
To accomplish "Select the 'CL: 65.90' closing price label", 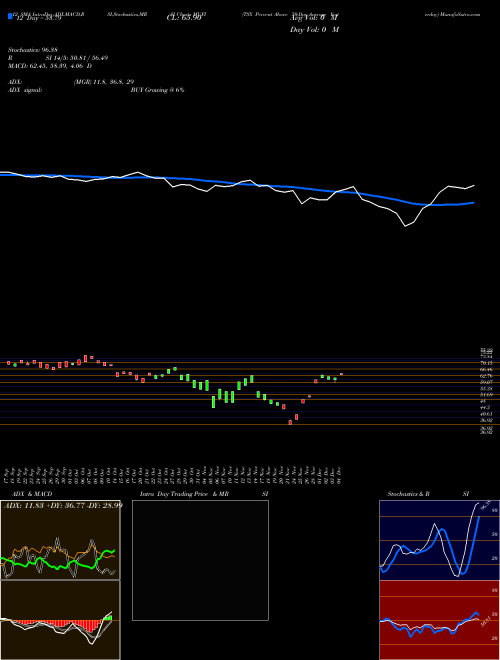I will pos(184,18).
